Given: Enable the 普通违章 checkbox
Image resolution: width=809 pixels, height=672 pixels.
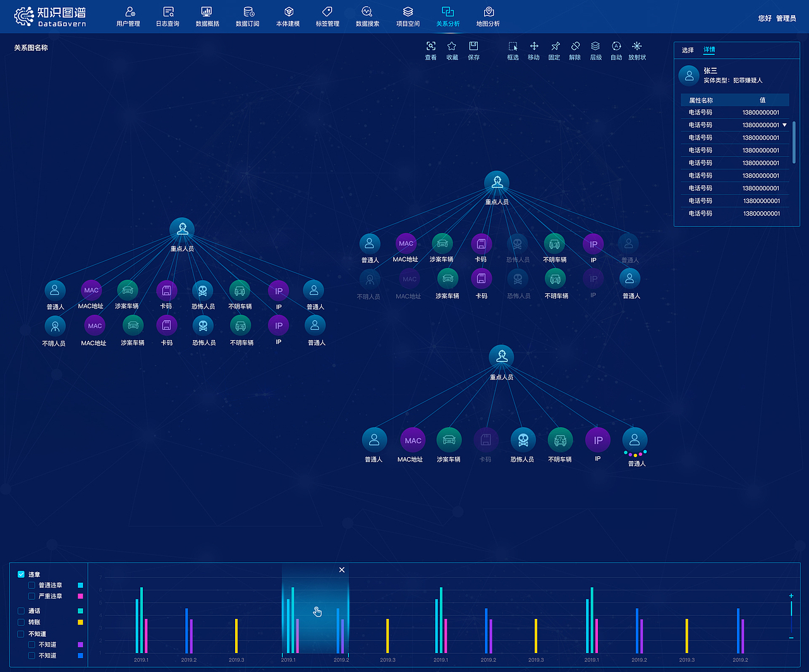Looking at the screenshot, I should pos(32,585).
